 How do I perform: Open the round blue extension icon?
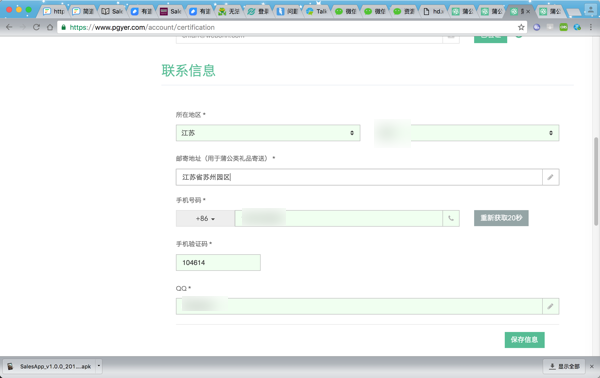(x=536, y=27)
